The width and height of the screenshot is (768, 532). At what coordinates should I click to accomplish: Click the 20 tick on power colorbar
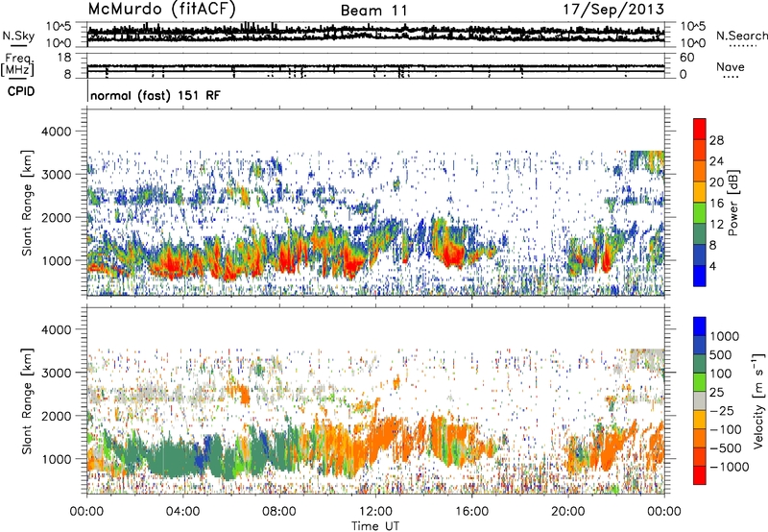point(716,182)
